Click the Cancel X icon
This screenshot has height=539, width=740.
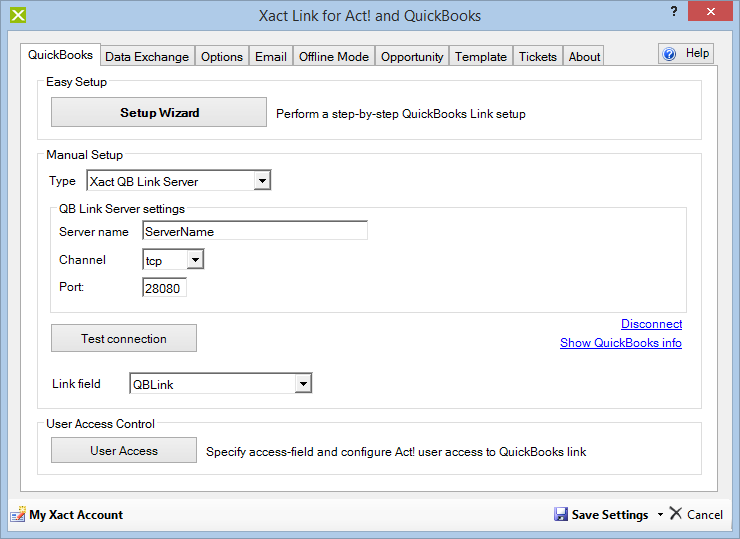click(676, 513)
